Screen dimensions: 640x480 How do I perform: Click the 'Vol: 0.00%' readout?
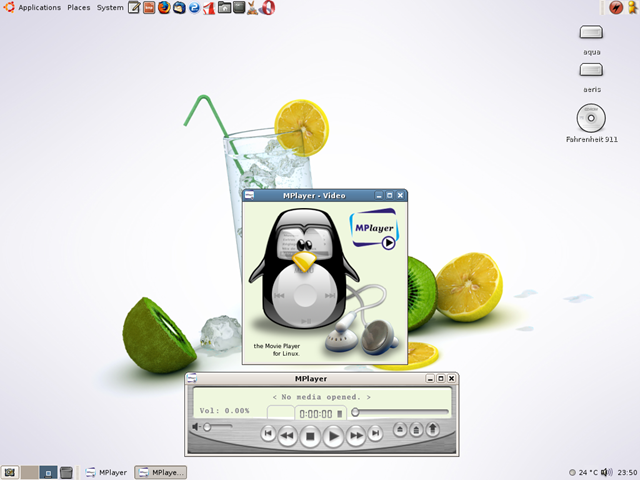224,411
